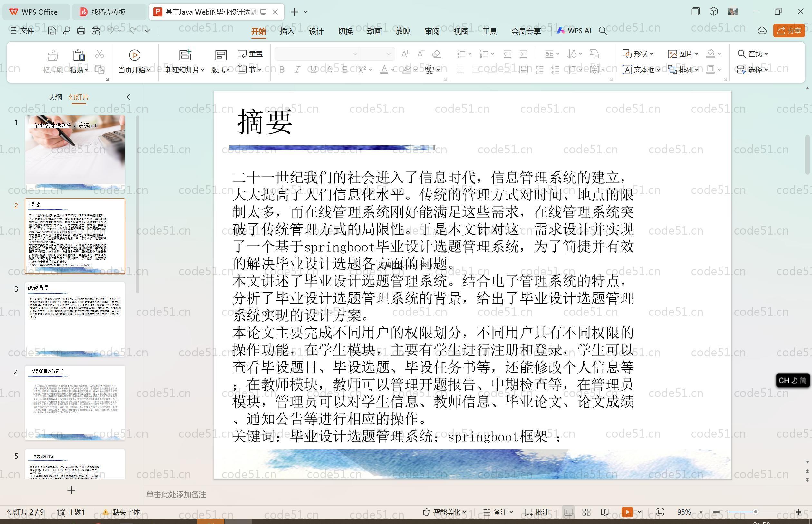Start slideshow from current slide icon
The height and width of the screenshot is (524, 812).
134,55
